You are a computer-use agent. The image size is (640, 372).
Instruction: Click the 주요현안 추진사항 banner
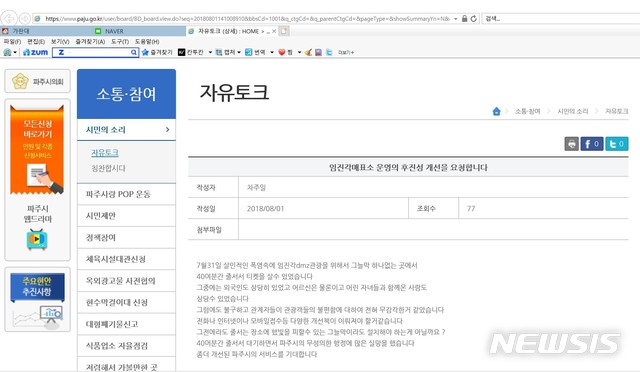coord(37,287)
